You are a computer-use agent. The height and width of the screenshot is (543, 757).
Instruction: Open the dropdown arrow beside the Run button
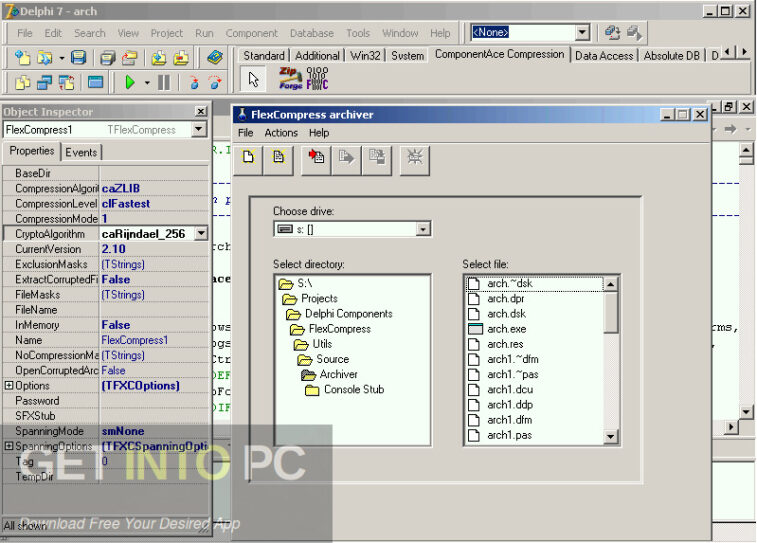tap(147, 83)
